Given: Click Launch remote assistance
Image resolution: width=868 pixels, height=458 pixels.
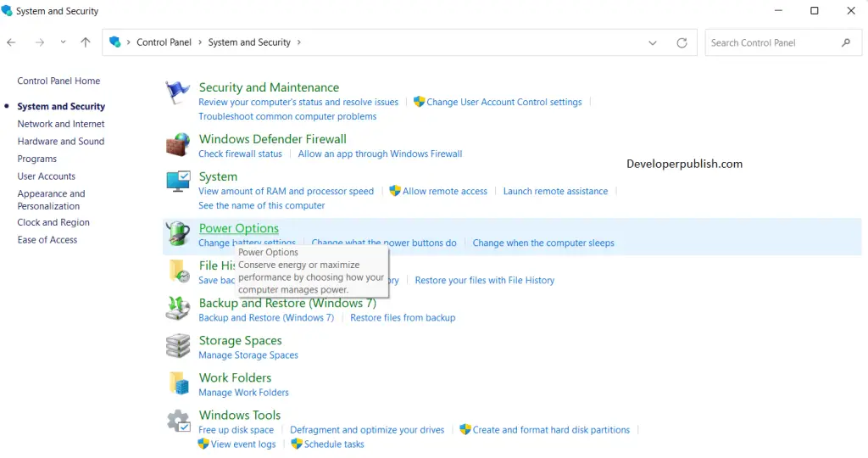Looking at the screenshot, I should click(x=555, y=191).
